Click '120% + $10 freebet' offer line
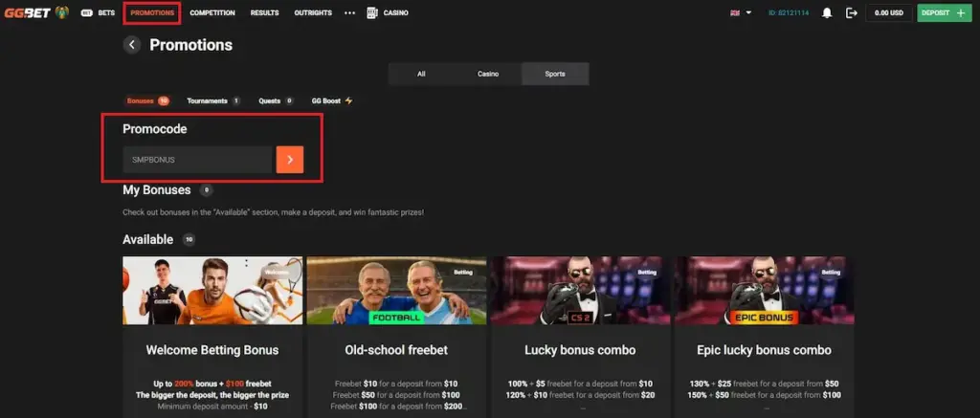Screen dimensions: 980x418 pos(580,395)
